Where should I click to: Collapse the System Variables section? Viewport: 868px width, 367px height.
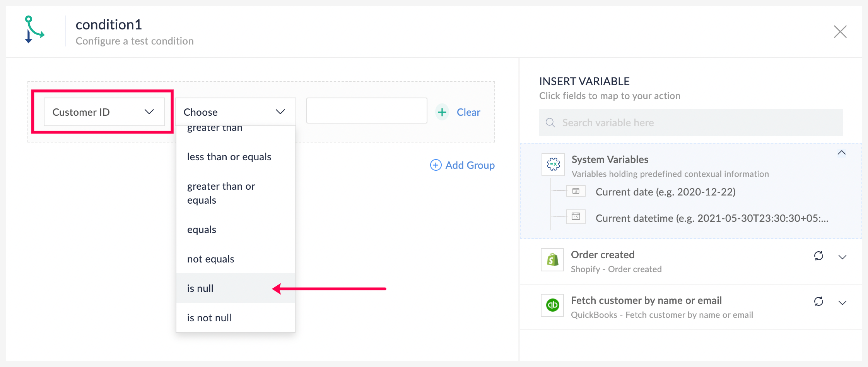(842, 153)
